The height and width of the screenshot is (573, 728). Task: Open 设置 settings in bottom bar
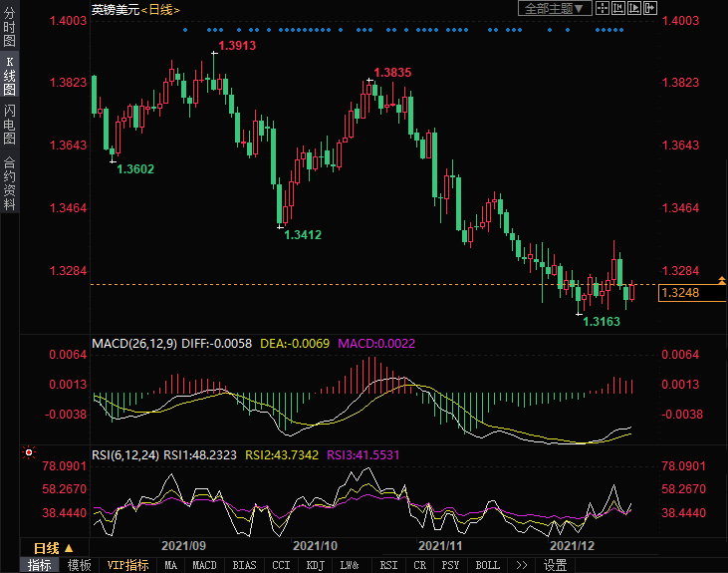555,565
